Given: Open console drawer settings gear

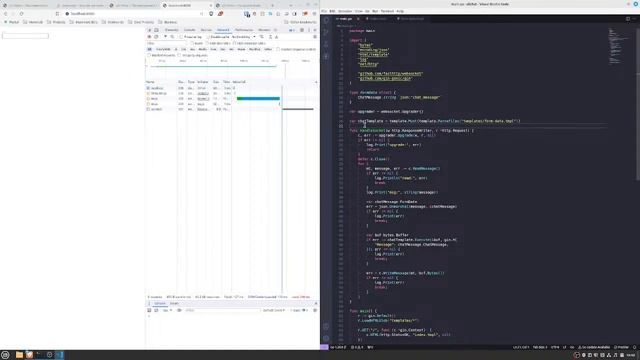Looking at the screenshot, I should (315, 310).
